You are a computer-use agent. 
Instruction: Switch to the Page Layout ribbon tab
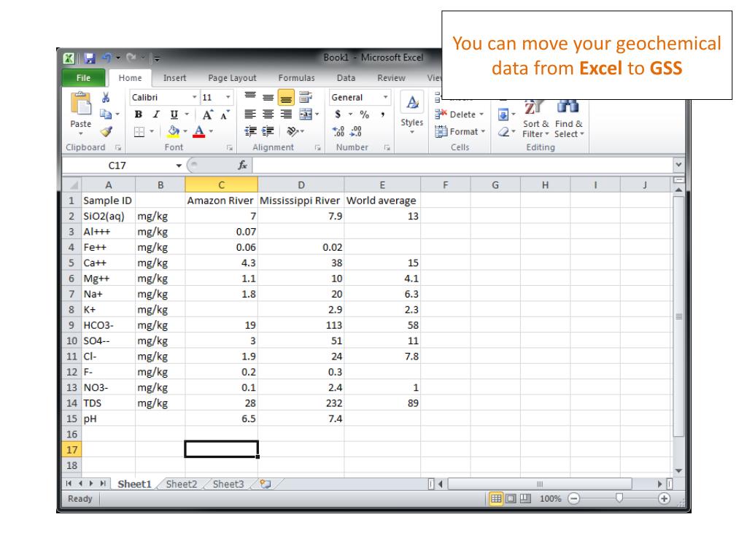click(x=232, y=78)
